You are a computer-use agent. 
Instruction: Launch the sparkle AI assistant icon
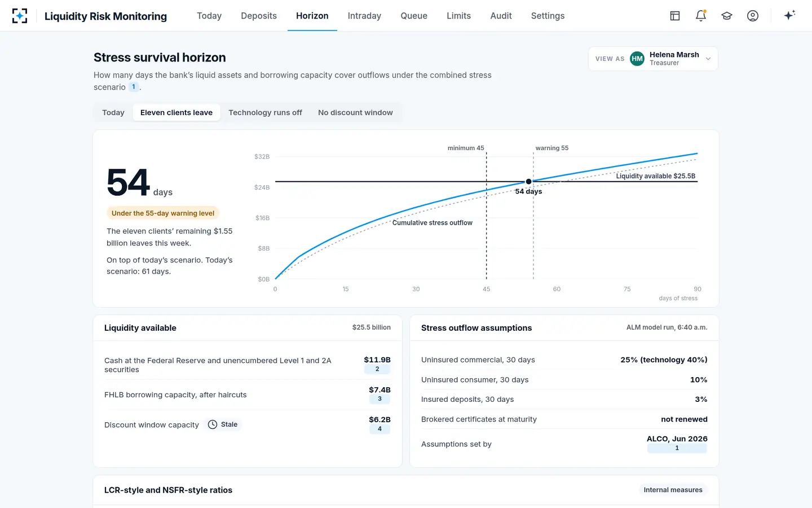pyautogui.click(x=789, y=15)
